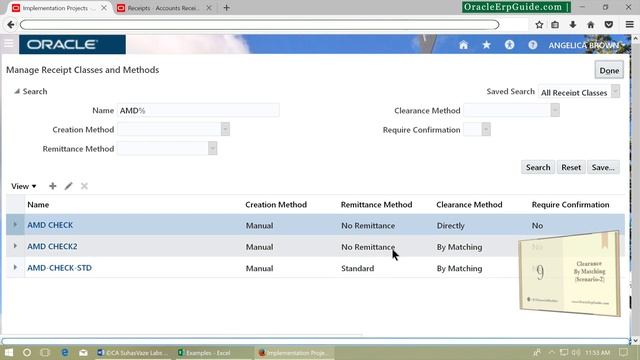Click the Done button
The height and width of the screenshot is (360, 640).
(609, 70)
